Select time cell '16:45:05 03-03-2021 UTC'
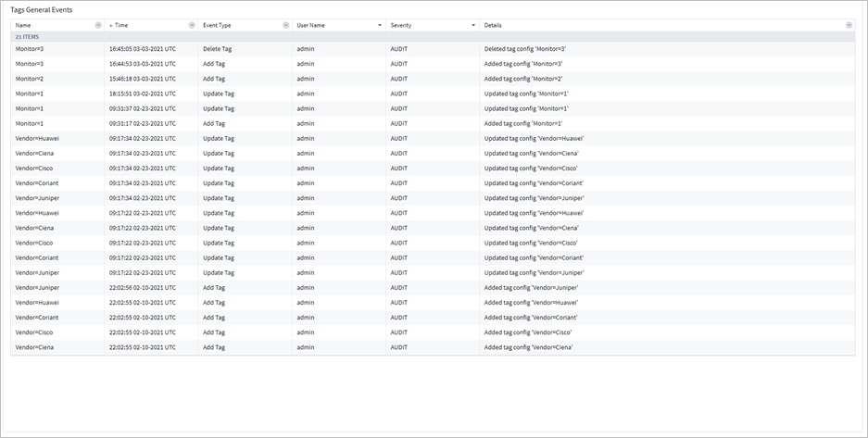The width and height of the screenshot is (868, 438). [x=143, y=49]
